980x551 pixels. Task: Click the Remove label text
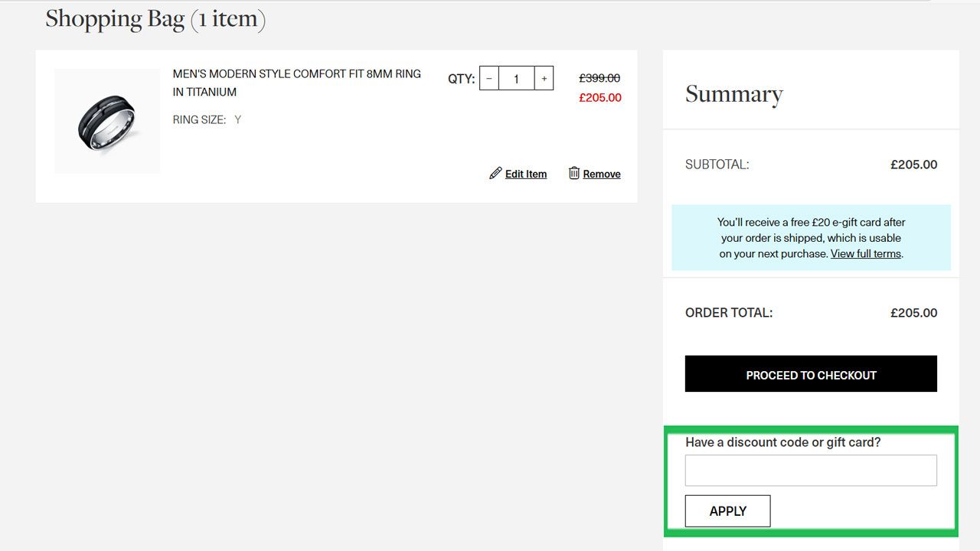click(602, 174)
